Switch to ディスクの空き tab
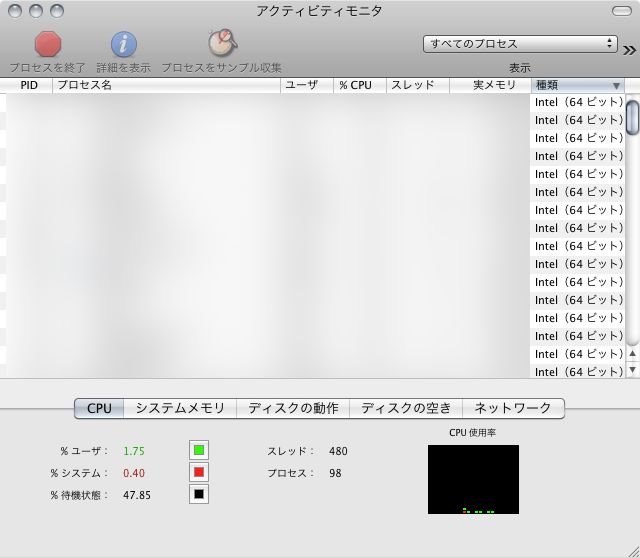This screenshot has width=640, height=558. [406, 409]
